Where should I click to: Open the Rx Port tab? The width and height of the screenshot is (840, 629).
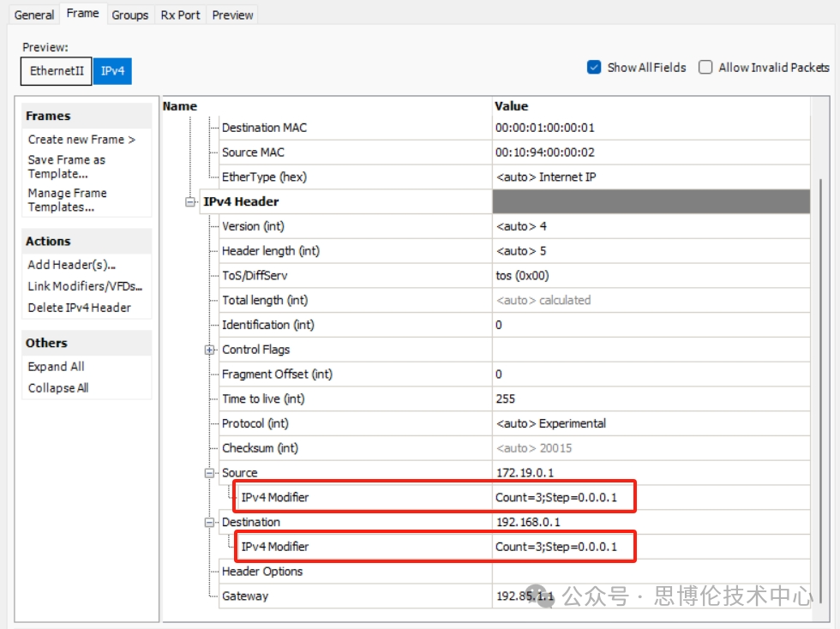coord(180,15)
